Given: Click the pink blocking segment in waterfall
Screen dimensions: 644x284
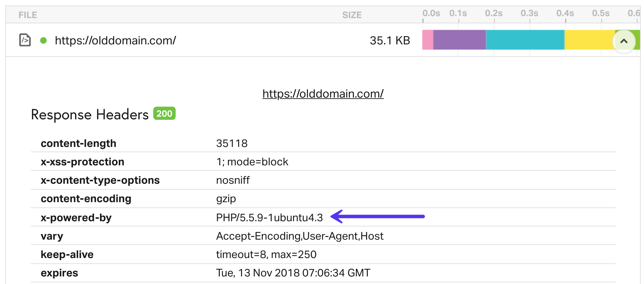Looking at the screenshot, I should pos(428,40).
